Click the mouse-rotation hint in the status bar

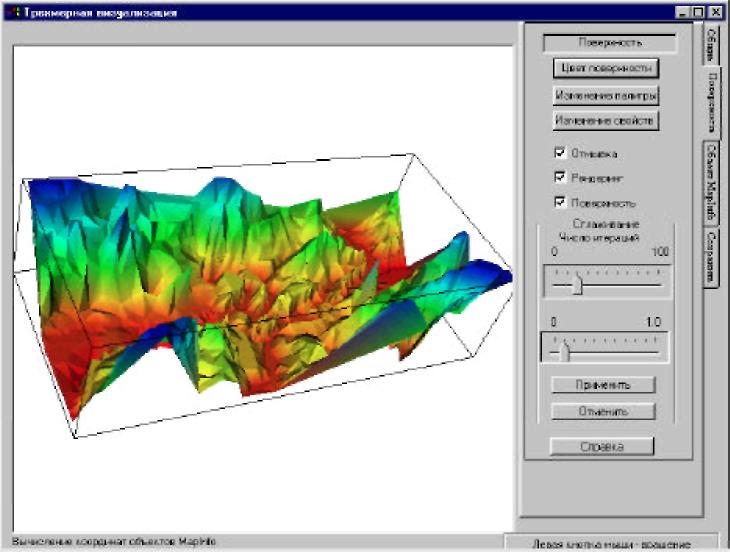coord(611,544)
